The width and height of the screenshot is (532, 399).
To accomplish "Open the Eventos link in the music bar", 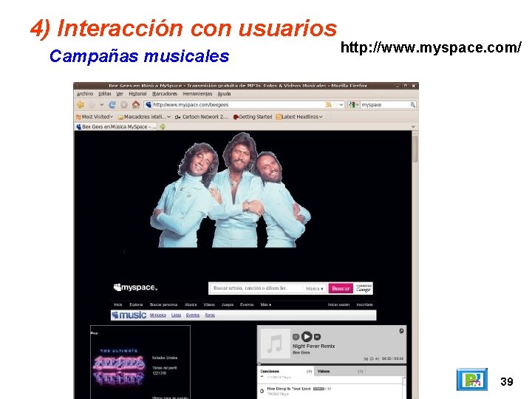I will tap(193, 316).
